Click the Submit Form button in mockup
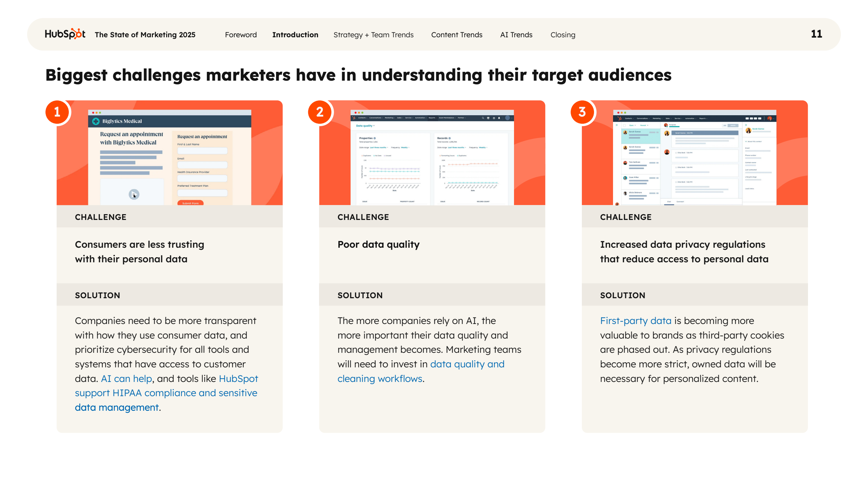 [x=190, y=203]
